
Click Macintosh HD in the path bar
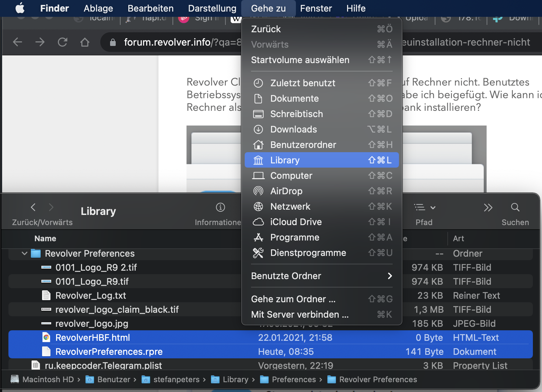(48, 380)
